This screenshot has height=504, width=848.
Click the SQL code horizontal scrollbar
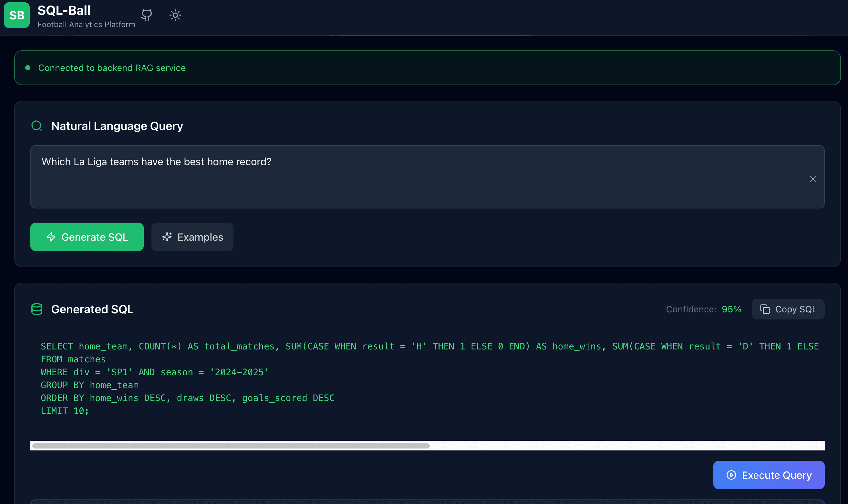(x=231, y=445)
